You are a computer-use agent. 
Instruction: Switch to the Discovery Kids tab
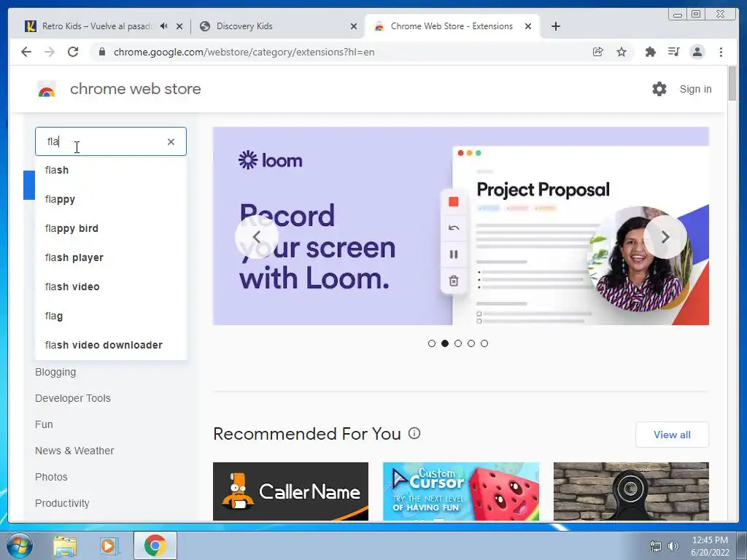click(278, 26)
